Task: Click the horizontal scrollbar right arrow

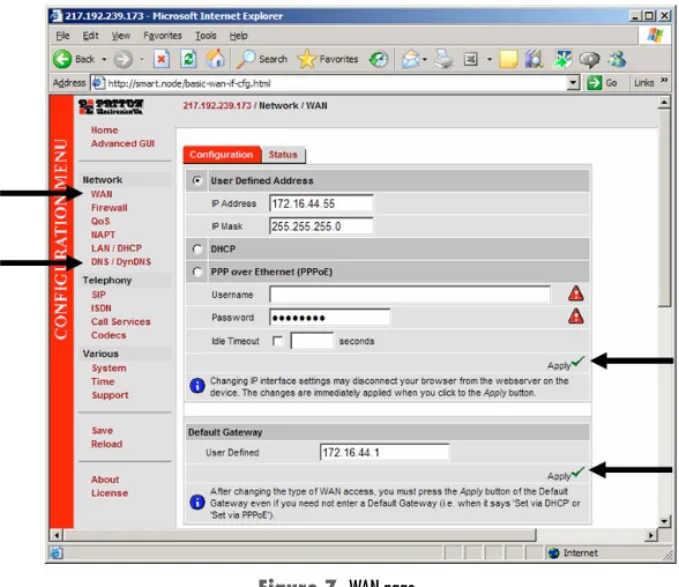Action: (x=651, y=535)
